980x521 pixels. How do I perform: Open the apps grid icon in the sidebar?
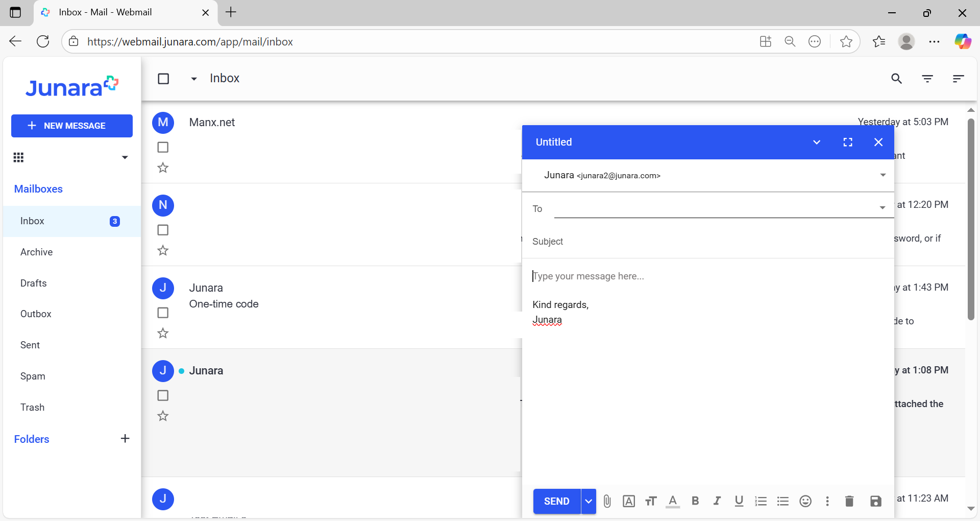(18, 157)
